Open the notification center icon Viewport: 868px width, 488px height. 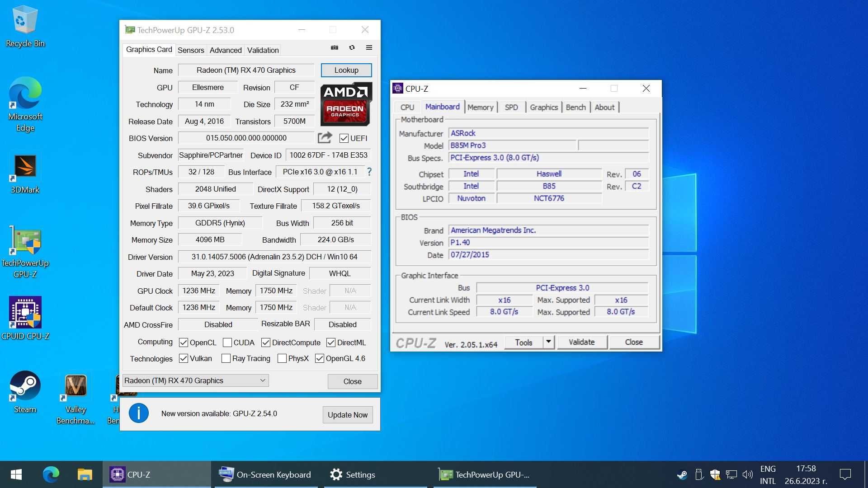[845, 474]
